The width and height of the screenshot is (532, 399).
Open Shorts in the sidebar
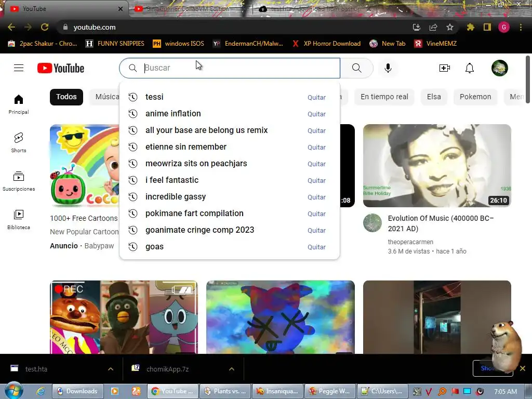19,142
